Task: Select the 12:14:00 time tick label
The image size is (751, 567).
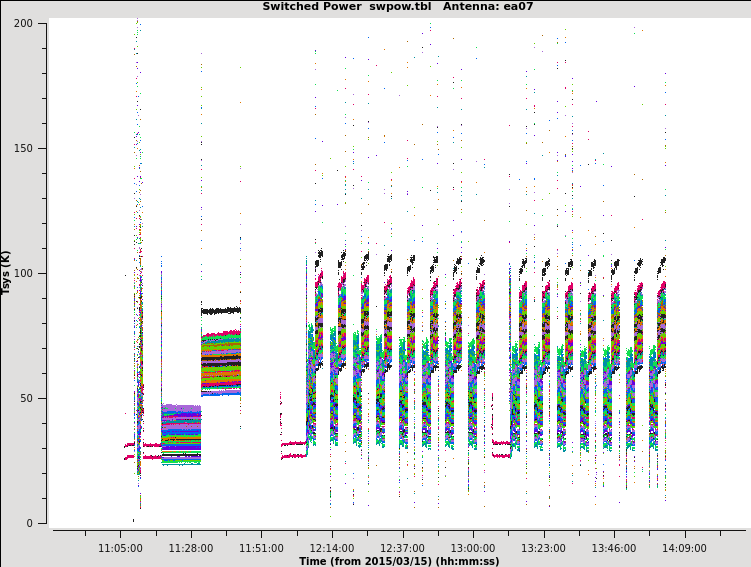Action: (x=331, y=548)
